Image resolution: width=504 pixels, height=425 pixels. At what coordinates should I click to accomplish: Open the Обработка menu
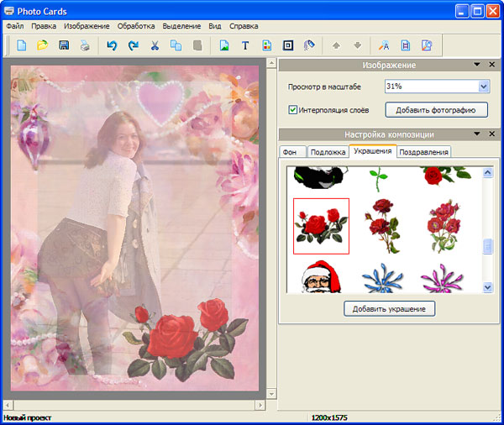click(136, 26)
